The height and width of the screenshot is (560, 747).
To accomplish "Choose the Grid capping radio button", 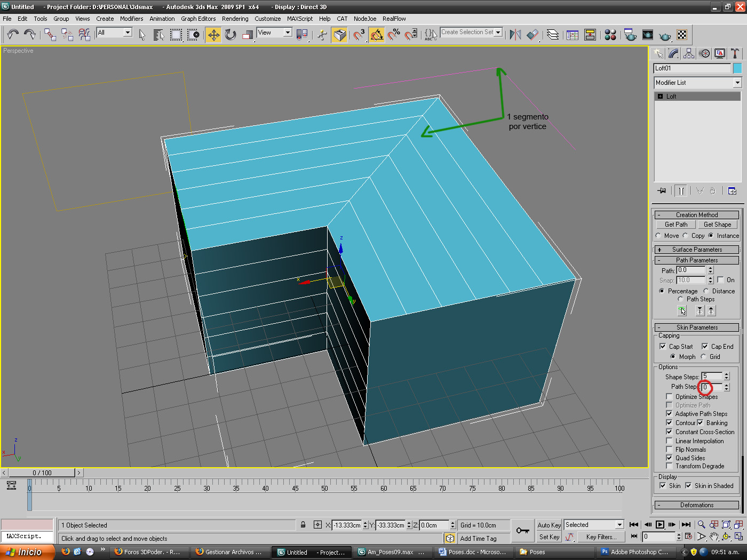I will pos(703,356).
